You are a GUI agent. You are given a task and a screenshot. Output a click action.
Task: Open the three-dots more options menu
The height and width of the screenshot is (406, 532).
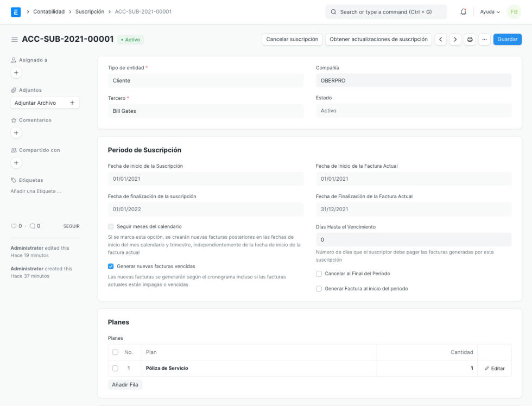[485, 40]
